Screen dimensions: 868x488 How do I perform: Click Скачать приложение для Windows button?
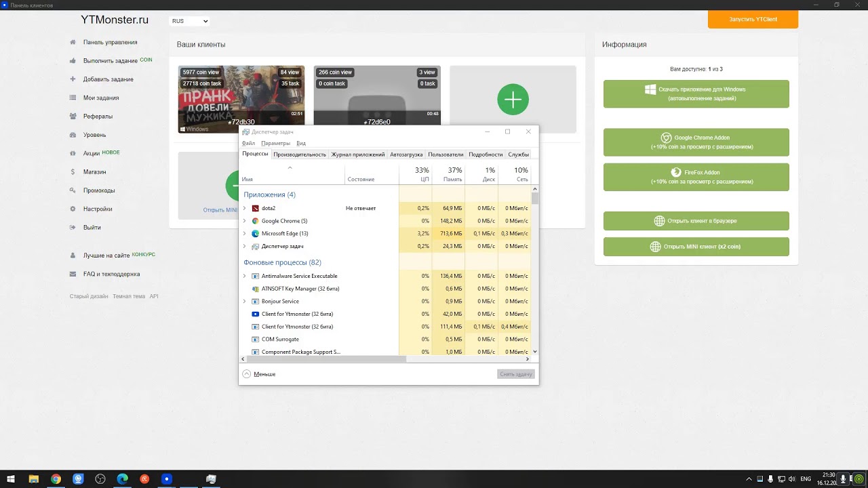696,94
